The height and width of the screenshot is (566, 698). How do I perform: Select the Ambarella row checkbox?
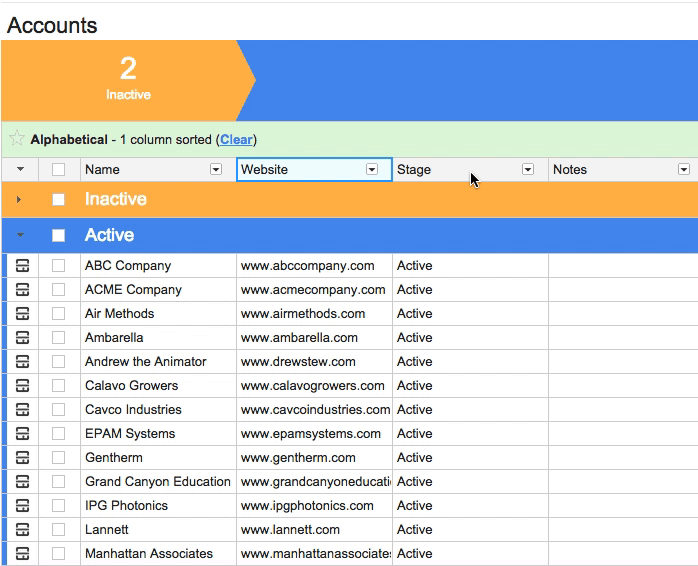pos(58,338)
